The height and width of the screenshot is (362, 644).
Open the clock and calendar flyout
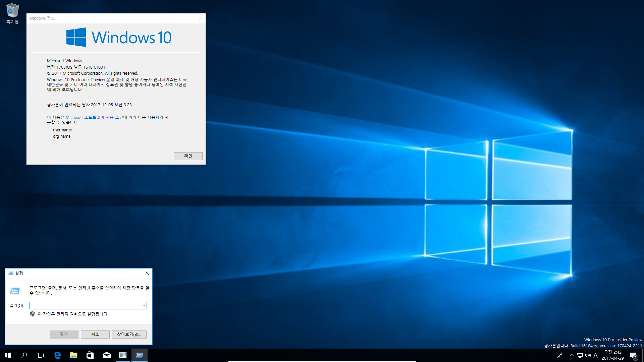[x=613, y=355]
